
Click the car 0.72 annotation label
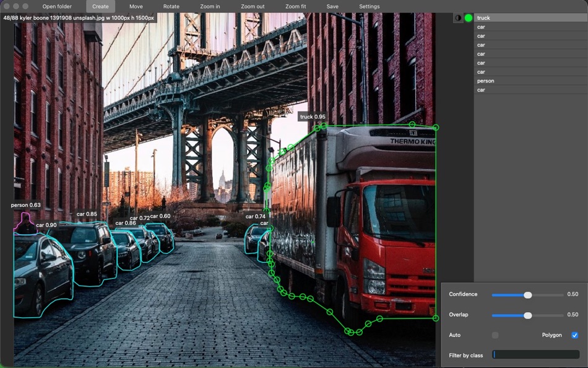coord(139,218)
